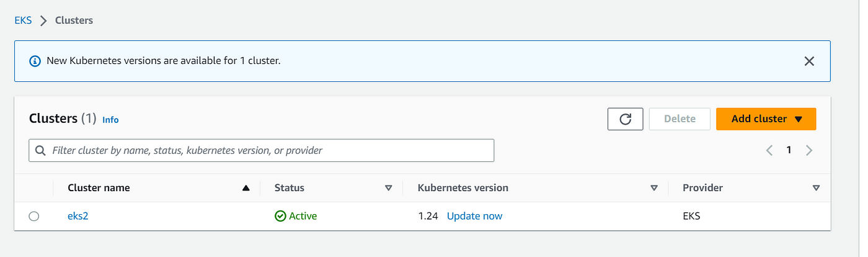The image size is (868, 257).
Task: Select the eks2 cluster radio button
Action: (34, 216)
